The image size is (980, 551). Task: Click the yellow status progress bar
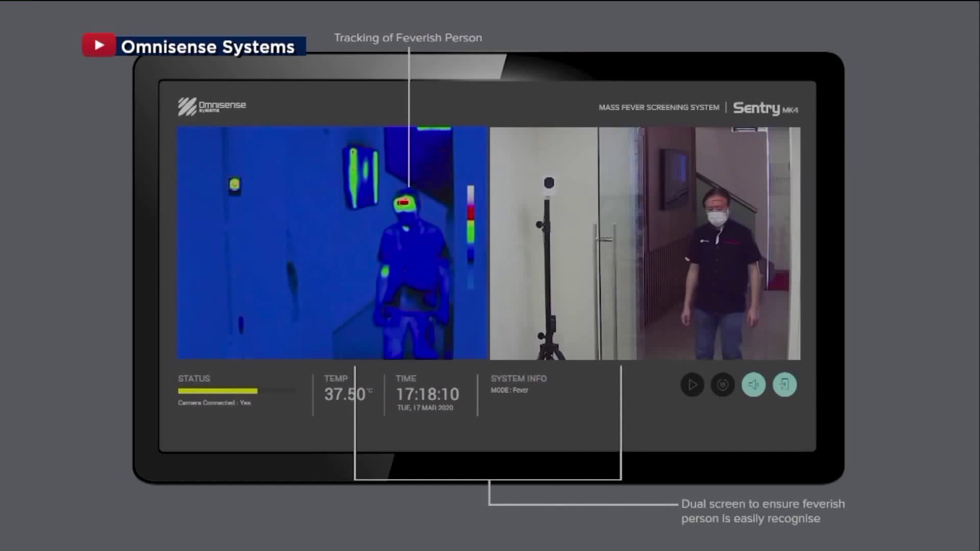218,391
